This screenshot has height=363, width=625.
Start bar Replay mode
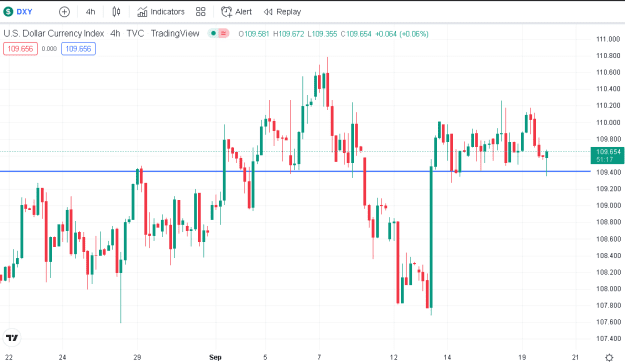pos(282,12)
